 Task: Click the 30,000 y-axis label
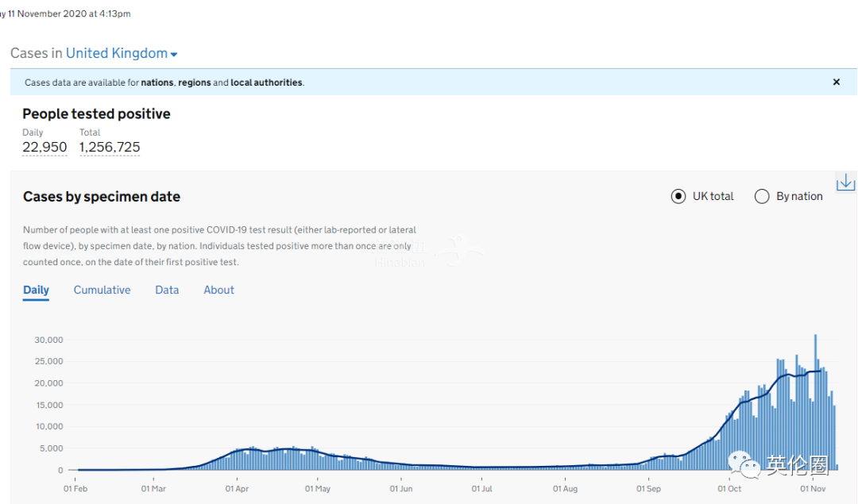[48, 340]
